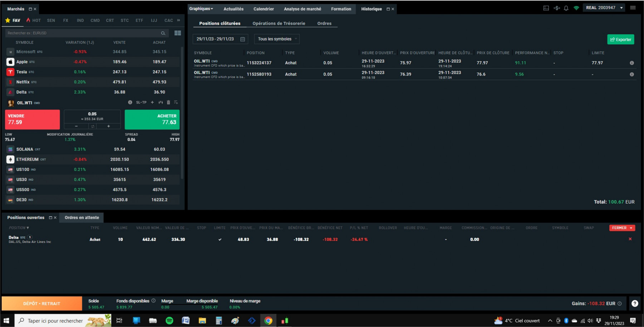Open the layout selector icon in top bar
This screenshot has height=327, width=644.
tap(546, 8)
